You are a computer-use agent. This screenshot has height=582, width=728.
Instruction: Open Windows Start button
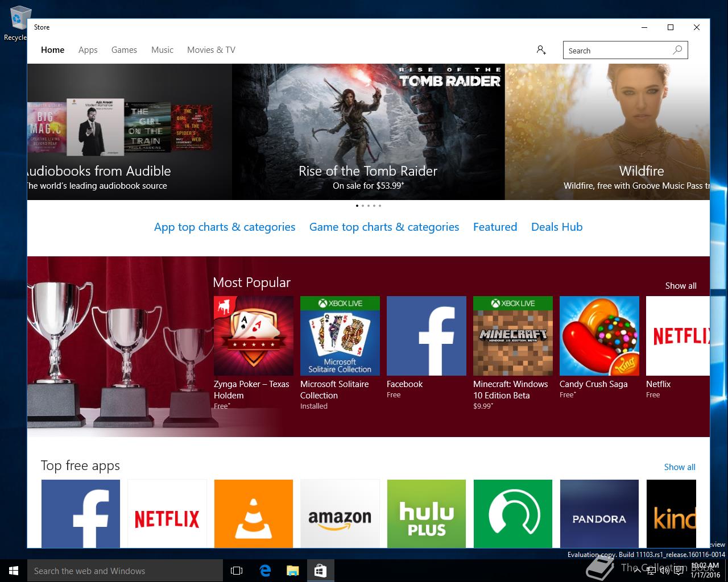(x=14, y=571)
